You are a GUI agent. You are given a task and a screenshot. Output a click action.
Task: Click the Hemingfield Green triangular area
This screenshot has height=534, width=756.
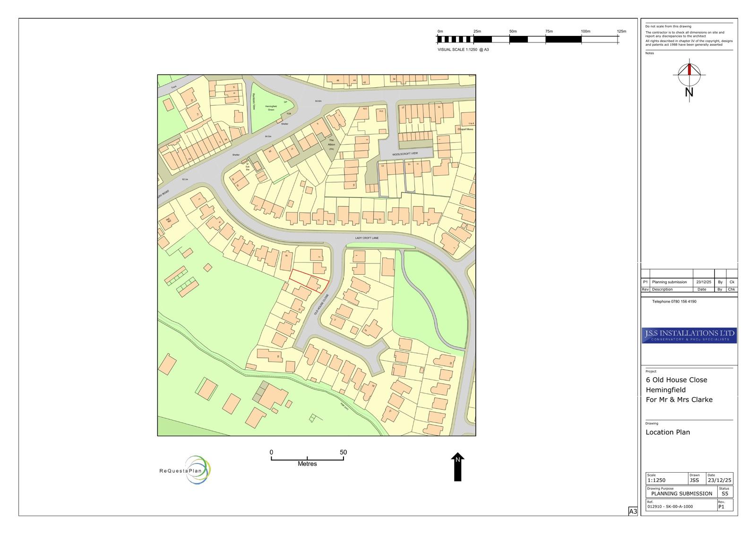269,108
